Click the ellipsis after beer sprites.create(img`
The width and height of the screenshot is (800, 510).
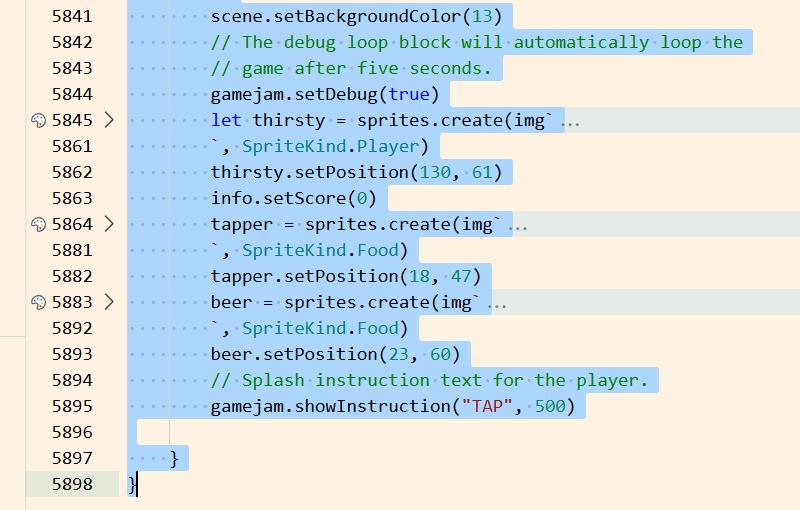pyautogui.click(x=497, y=303)
